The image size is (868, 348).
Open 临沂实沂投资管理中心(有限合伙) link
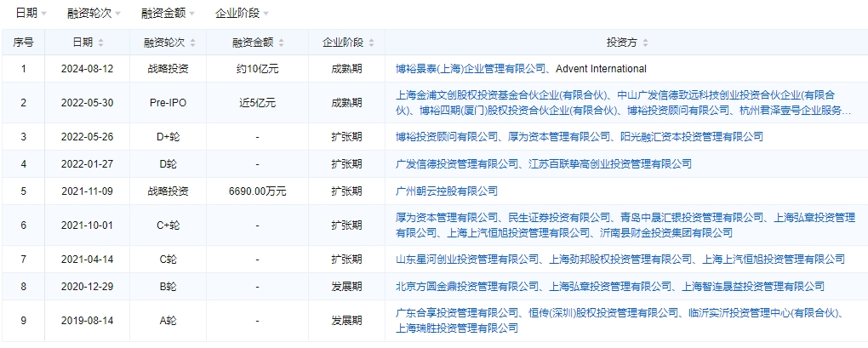tap(764, 312)
